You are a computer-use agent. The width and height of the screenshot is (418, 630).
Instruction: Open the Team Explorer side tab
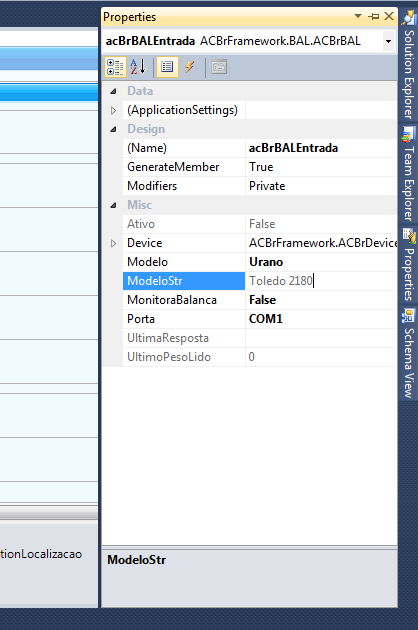point(409,174)
